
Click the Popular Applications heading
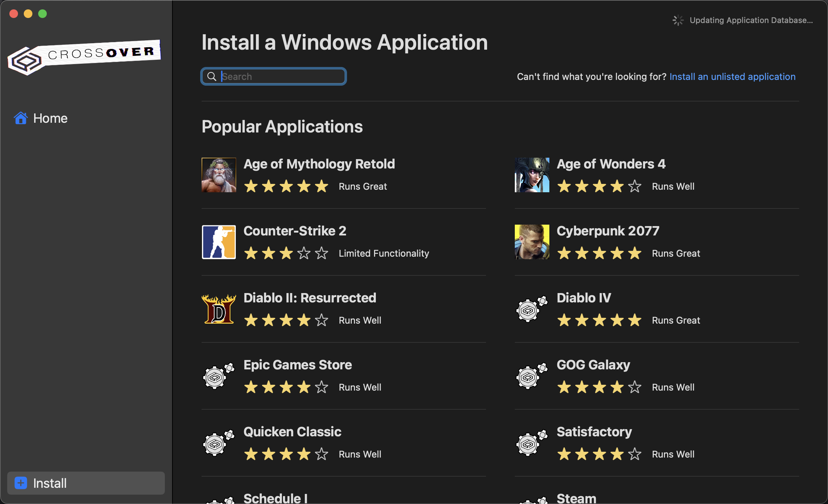point(282,127)
